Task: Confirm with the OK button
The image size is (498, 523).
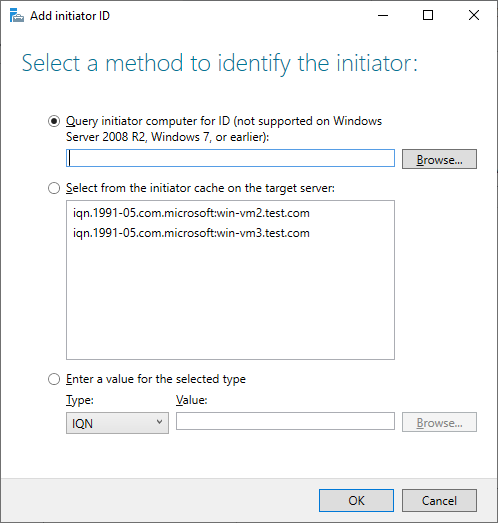Action: pos(356,500)
